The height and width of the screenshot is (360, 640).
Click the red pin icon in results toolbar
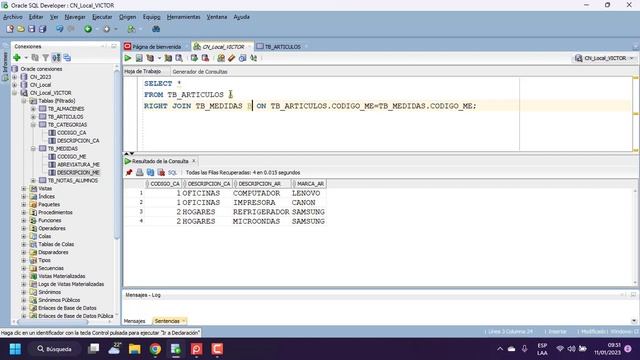[x=129, y=173]
